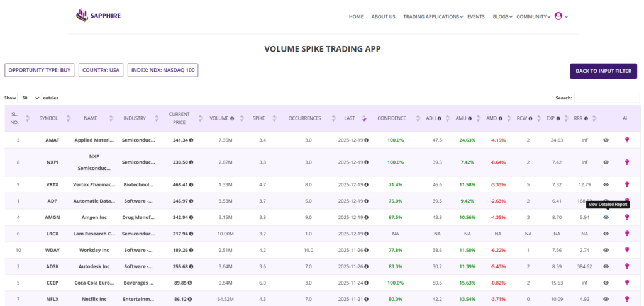View detailed report eye icon for AMGN
Screen dimensions: 644x306
pos(606,217)
